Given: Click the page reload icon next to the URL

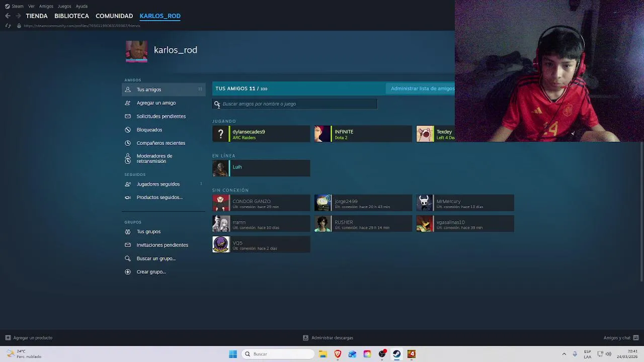Looking at the screenshot, I should click(x=8, y=26).
